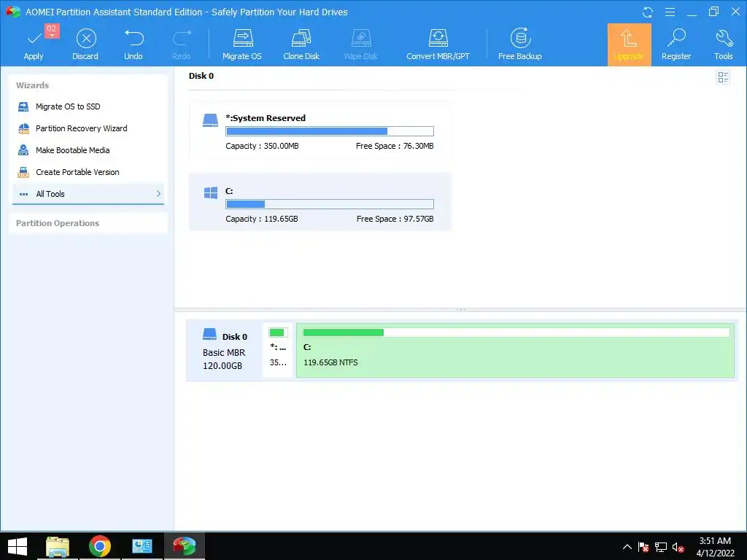
Task: Click the network tray icon
Action: (x=660, y=547)
